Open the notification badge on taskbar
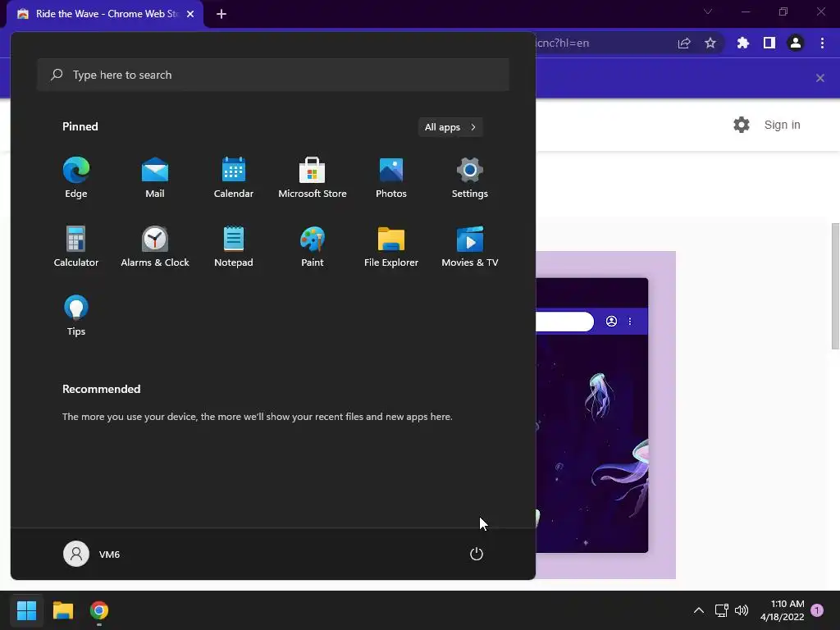Image resolution: width=840 pixels, height=630 pixels. [x=817, y=610]
